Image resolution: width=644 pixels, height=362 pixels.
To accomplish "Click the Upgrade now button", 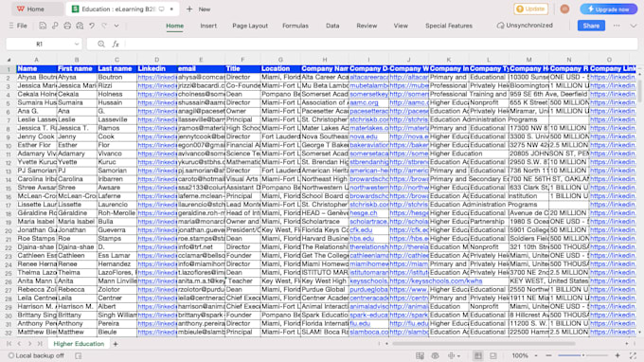I will 609,9.
